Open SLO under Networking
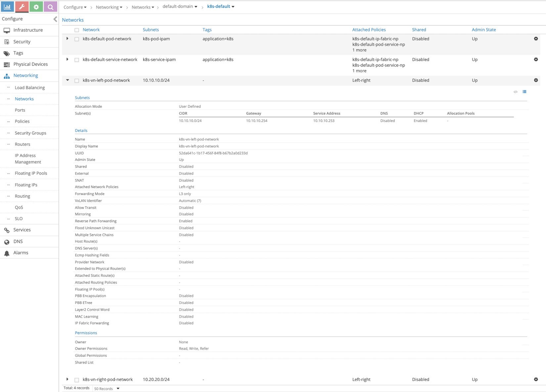The width and height of the screenshot is (546, 392). [x=19, y=218]
